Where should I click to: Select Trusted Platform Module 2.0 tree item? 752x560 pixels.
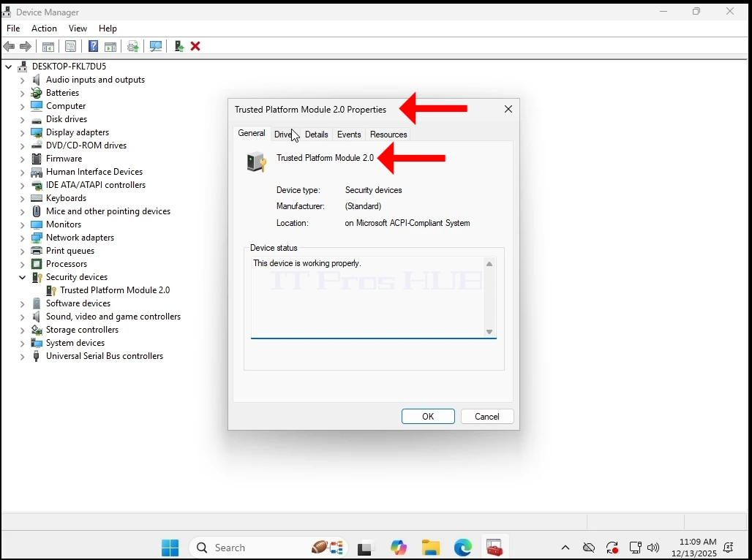[x=115, y=290]
